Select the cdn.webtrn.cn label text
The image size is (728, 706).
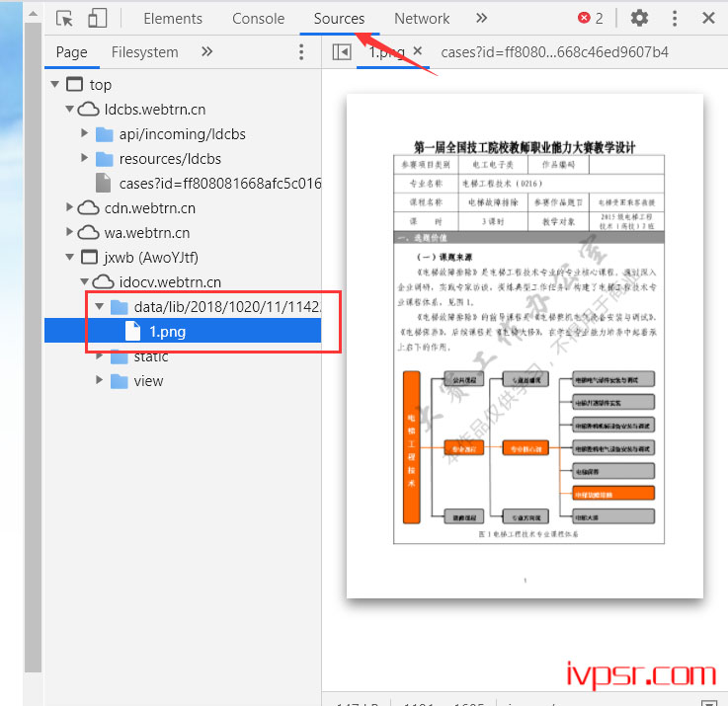[149, 208]
